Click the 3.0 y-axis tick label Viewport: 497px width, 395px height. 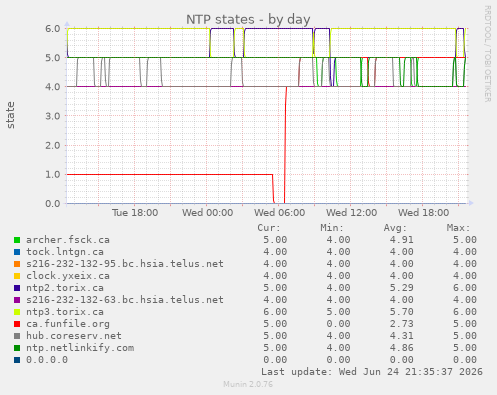pyautogui.click(x=53, y=116)
